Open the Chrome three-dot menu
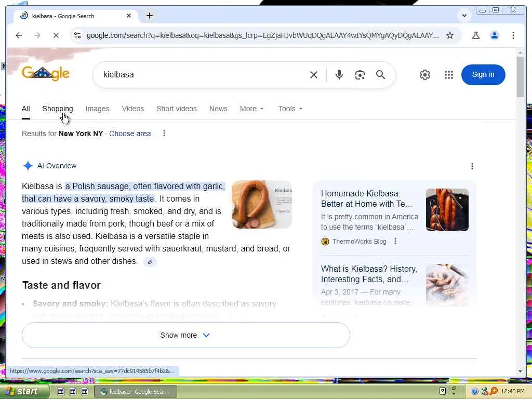The height and width of the screenshot is (399, 532). [513, 35]
